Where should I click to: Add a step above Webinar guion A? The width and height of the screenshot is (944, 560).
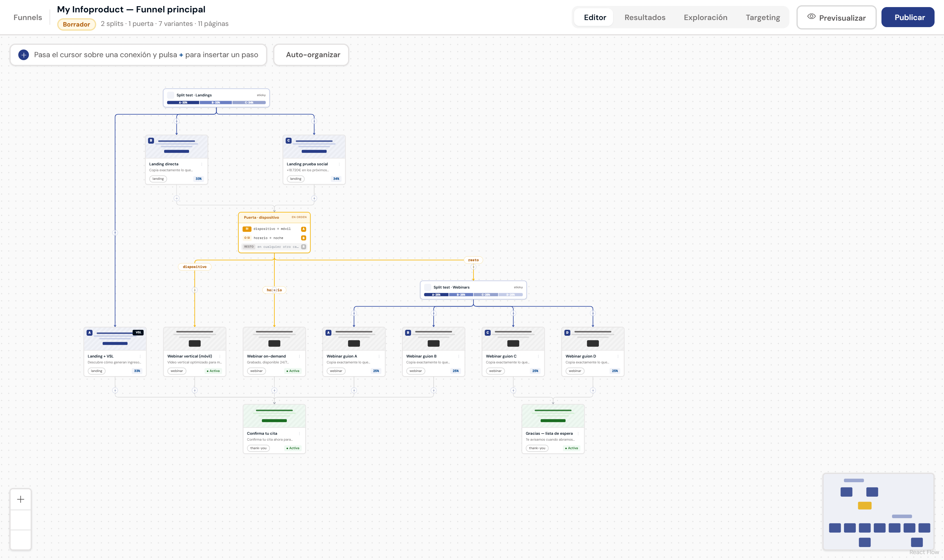click(x=354, y=313)
